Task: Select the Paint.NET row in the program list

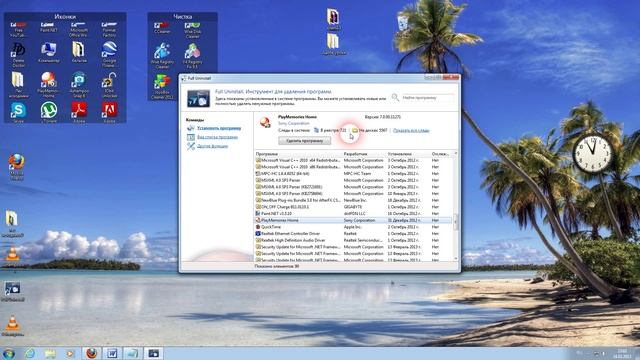Action: click(x=353, y=213)
